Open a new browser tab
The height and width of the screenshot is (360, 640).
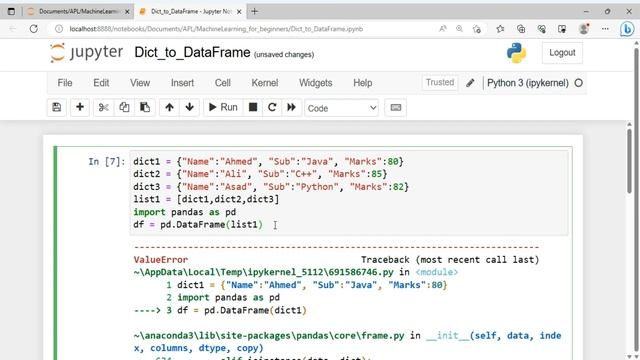click(254, 11)
